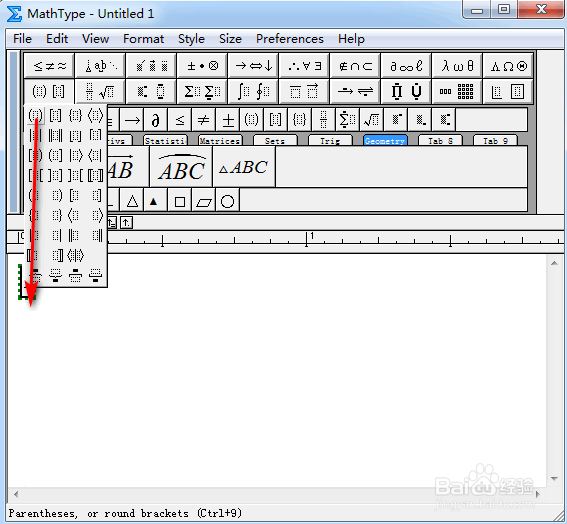Select the Geometry tab

point(385,141)
